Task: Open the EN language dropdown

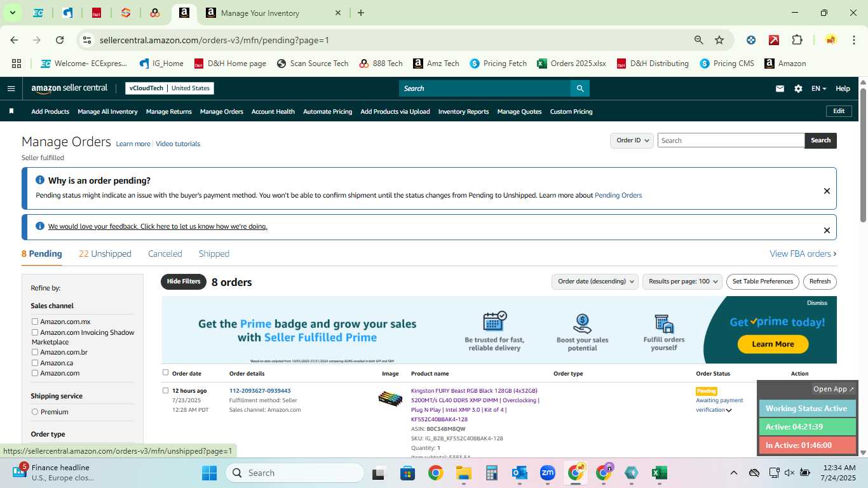Action: (x=818, y=88)
